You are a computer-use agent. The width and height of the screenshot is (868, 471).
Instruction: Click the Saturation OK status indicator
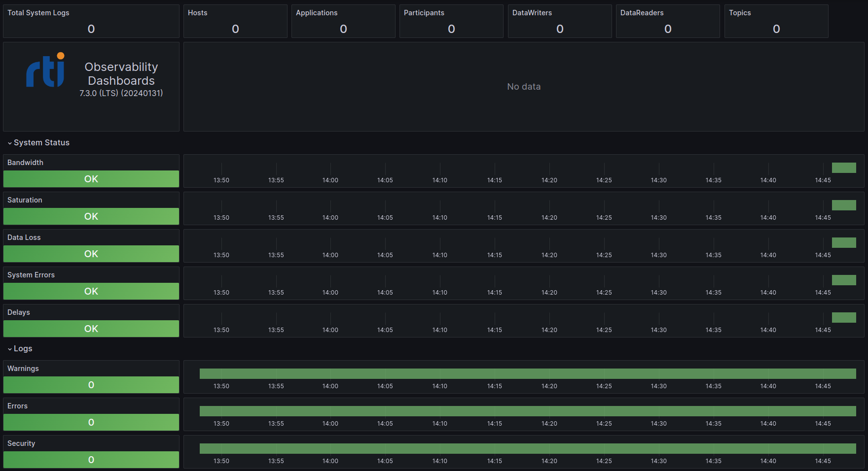click(x=91, y=216)
